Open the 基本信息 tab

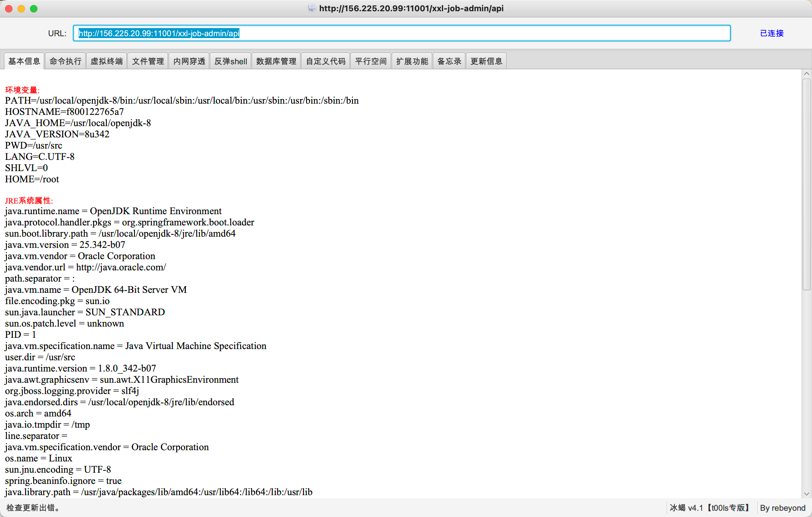click(x=24, y=61)
